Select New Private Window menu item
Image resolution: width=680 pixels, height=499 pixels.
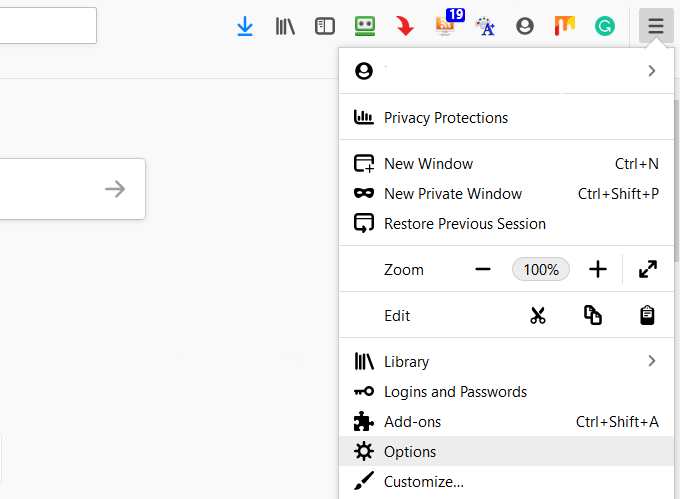click(x=452, y=194)
